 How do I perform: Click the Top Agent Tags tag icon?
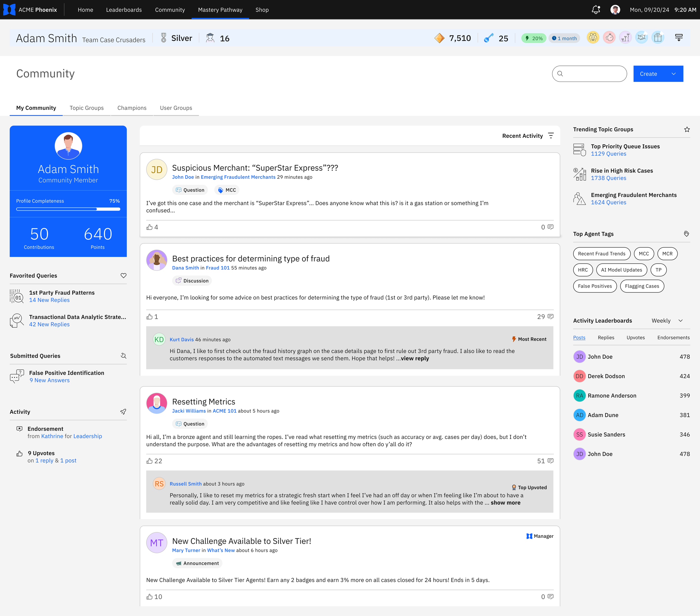[686, 234]
